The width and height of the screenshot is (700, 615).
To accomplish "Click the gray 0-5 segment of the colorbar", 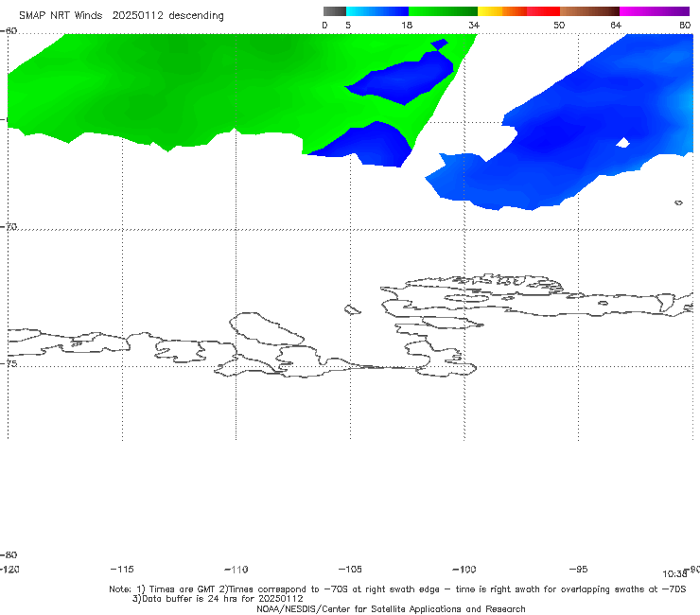I will pos(334,11).
